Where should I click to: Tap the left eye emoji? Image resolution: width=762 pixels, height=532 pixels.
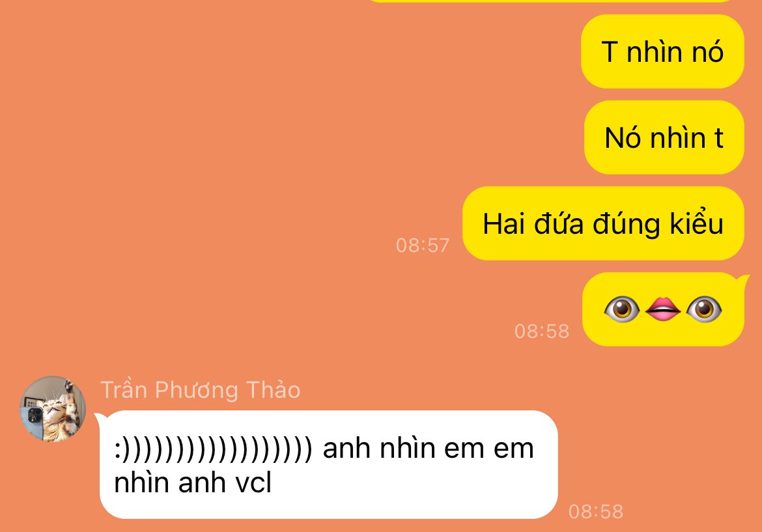(x=621, y=309)
